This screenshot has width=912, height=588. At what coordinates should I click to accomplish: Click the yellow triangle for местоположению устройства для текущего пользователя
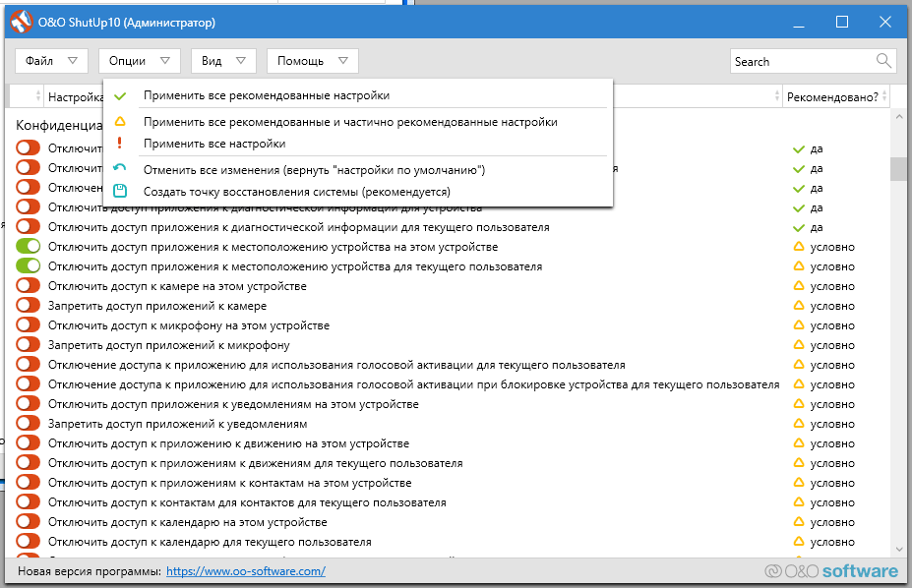coord(799,266)
